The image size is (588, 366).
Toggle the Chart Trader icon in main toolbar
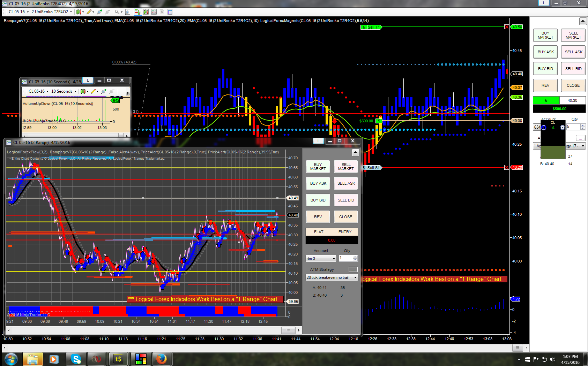pos(138,12)
